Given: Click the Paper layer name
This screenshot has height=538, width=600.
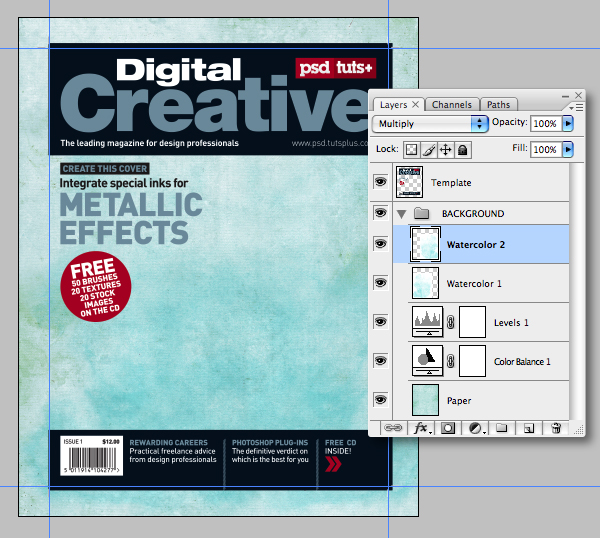Looking at the screenshot, I should click(459, 401).
